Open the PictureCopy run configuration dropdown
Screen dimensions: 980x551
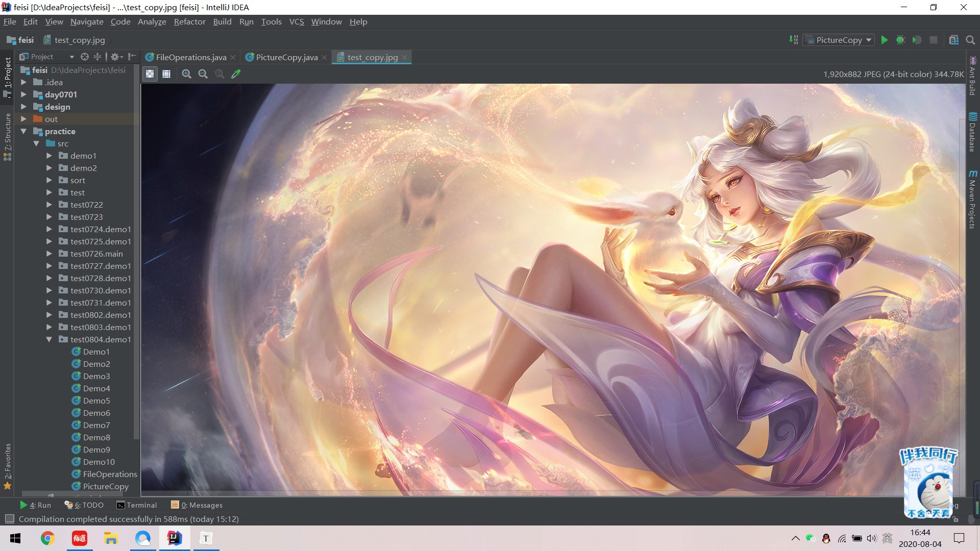pos(839,40)
